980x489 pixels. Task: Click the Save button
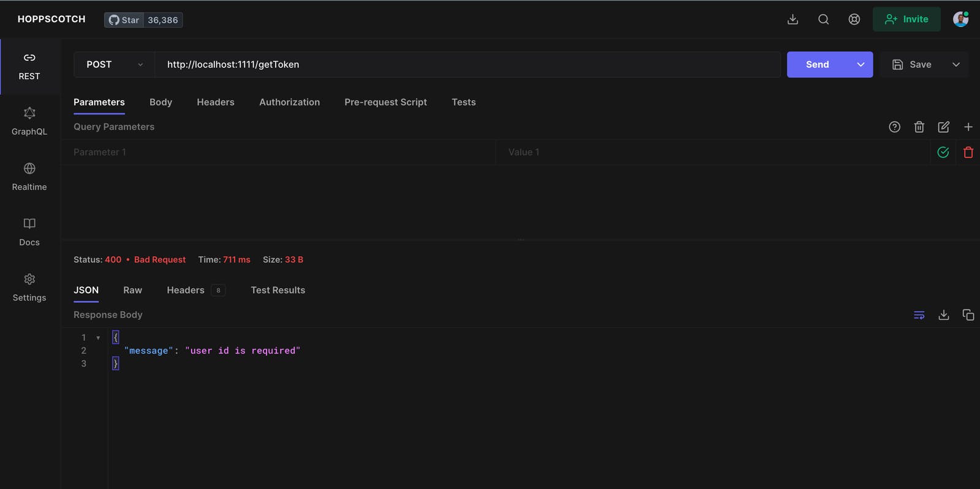[912, 64]
